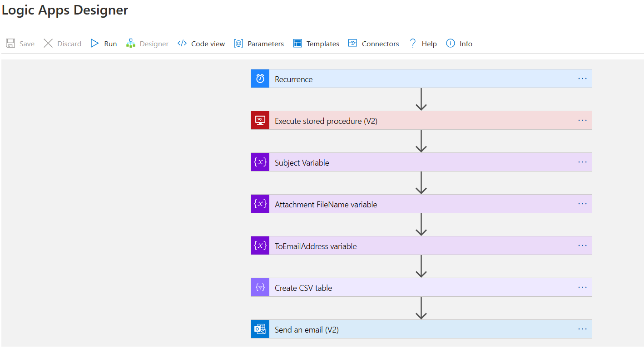Image resolution: width=644 pixels, height=348 pixels.
Task: Click the Outlook Send an email icon
Action: pos(260,329)
